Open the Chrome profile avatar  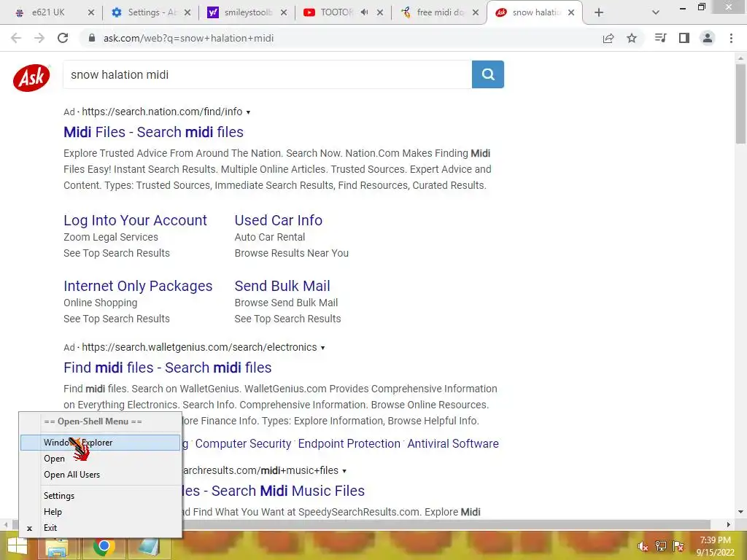pos(708,38)
